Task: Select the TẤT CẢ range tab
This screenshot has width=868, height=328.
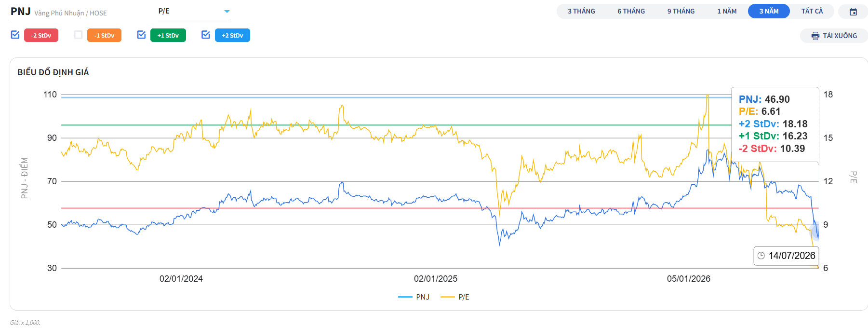Action: coord(812,11)
